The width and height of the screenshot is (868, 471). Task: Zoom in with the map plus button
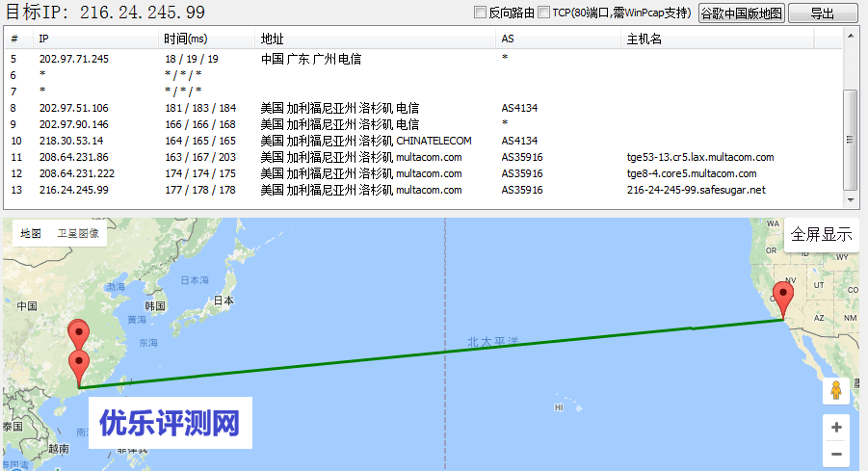tap(836, 428)
